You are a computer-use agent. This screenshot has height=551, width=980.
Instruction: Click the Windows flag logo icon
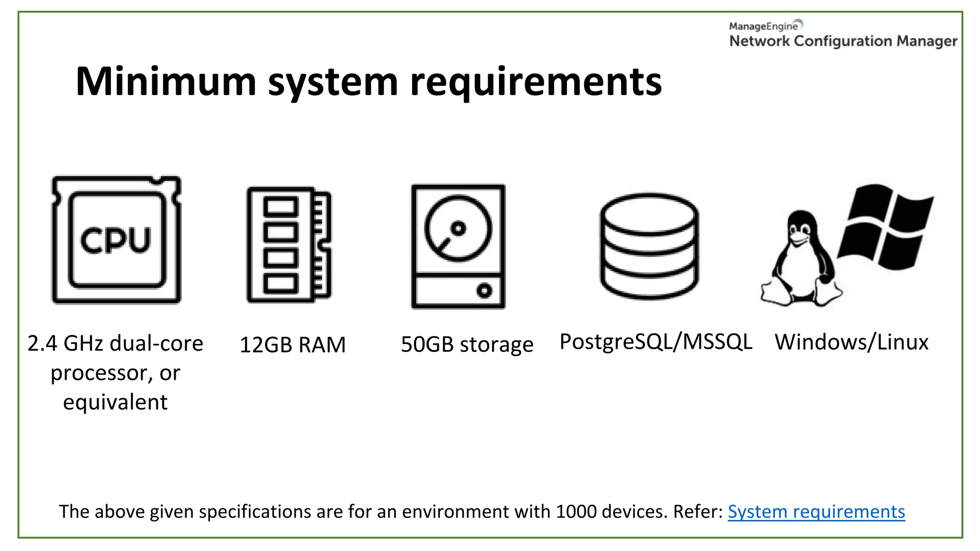pyautogui.click(x=885, y=227)
